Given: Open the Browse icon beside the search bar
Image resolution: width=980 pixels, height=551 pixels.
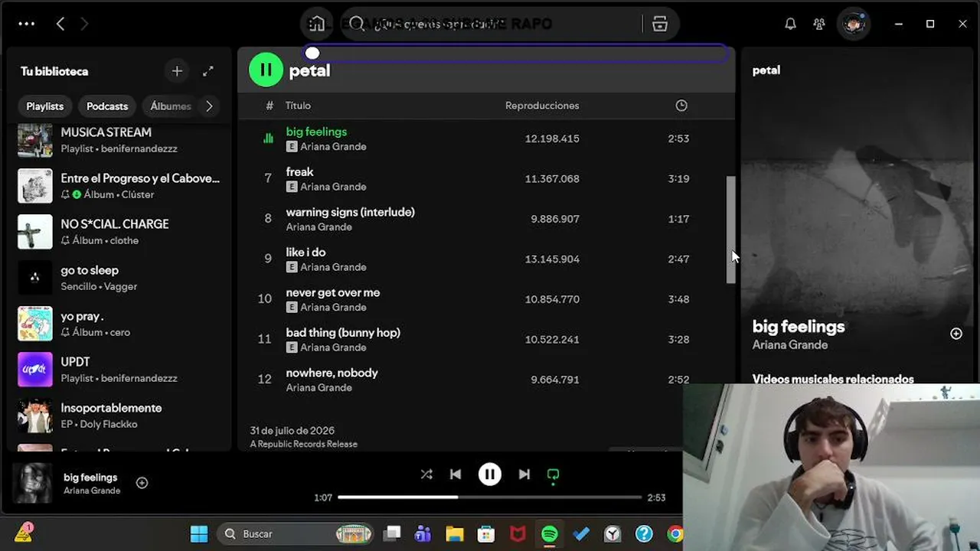Looking at the screenshot, I should 660,24.
